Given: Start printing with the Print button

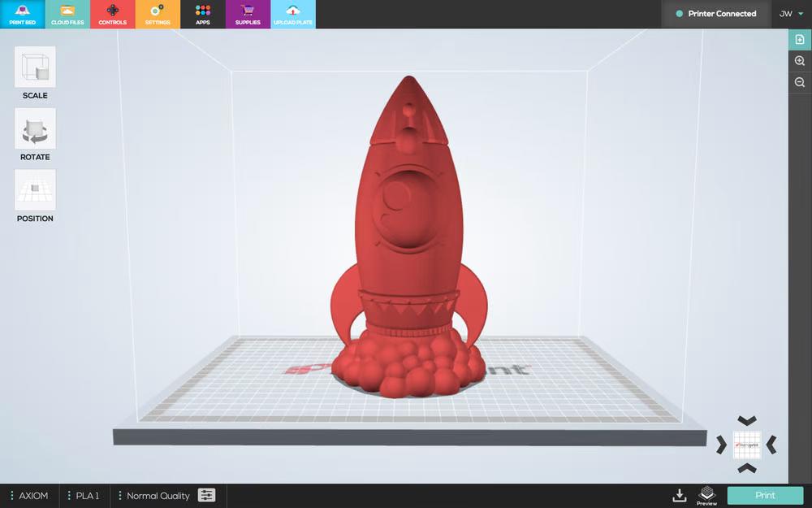Looking at the screenshot, I should click(x=763, y=495).
